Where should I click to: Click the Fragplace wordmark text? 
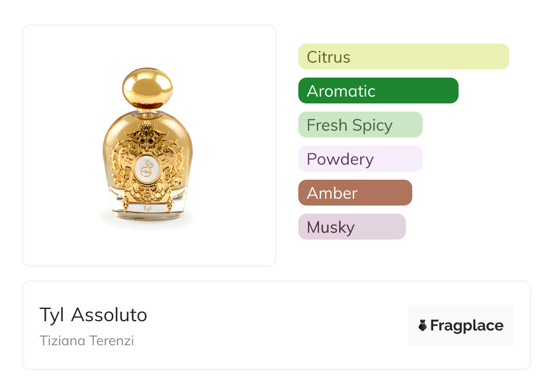pyautogui.click(x=467, y=326)
